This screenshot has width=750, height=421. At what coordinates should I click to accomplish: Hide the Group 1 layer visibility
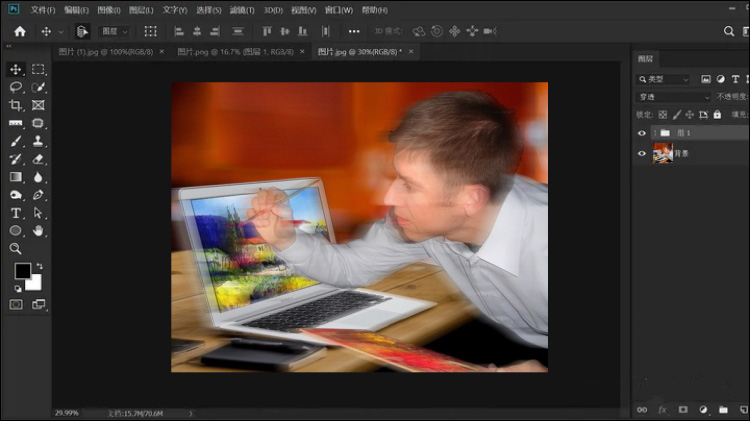[x=642, y=133]
